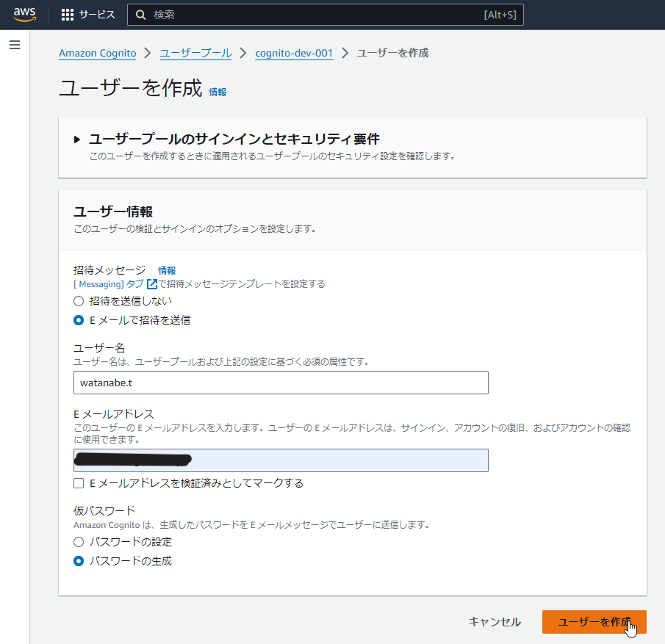Expand ユーザープールのサインインとセキュリティ要件 section
The width and height of the screenshot is (665, 644).
(76, 139)
